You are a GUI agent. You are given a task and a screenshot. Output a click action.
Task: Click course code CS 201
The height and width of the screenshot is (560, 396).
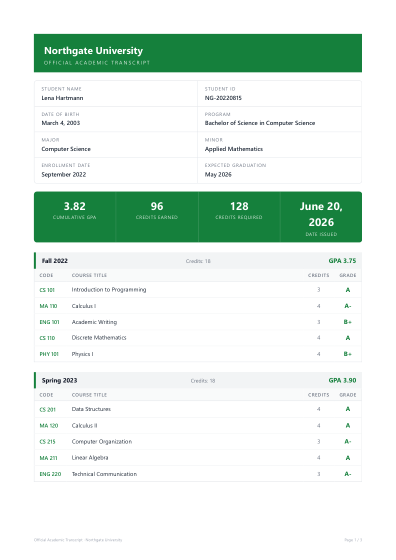pyautogui.click(x=47, y=410)
